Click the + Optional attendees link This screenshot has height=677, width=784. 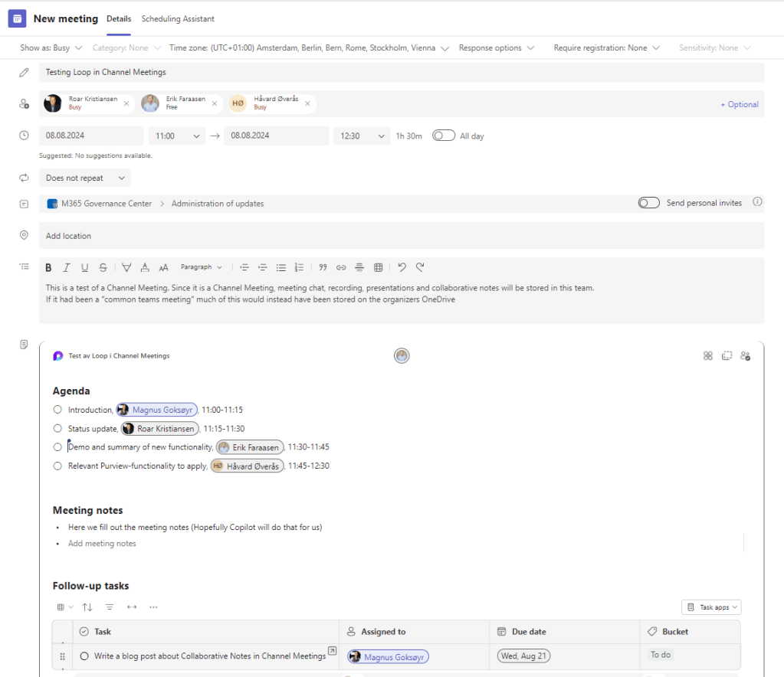(739, 104)
